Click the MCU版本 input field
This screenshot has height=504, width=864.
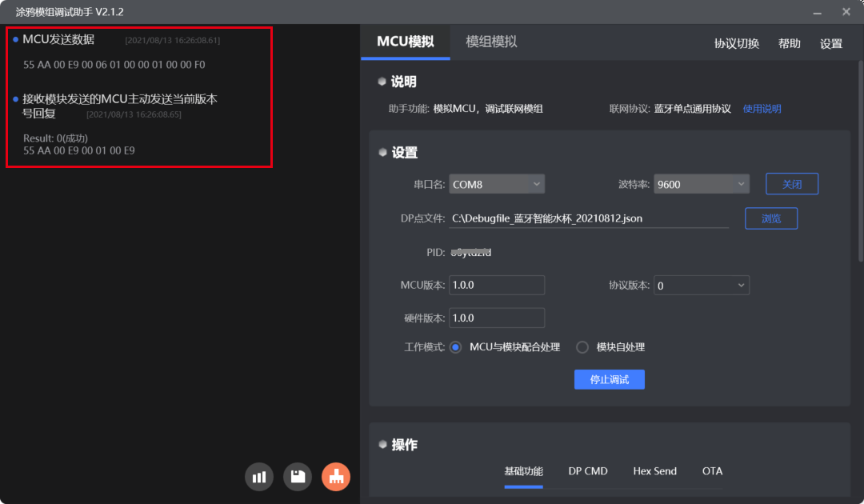click(497, 286)
